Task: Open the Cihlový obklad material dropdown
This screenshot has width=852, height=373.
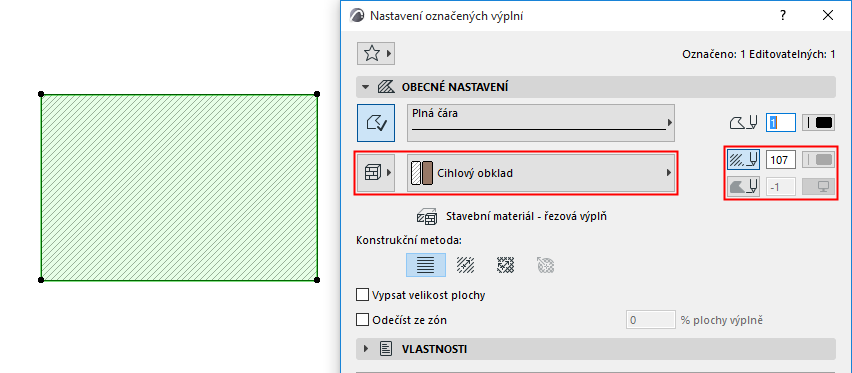Action: pyautogui.click(x=541, y=173)
